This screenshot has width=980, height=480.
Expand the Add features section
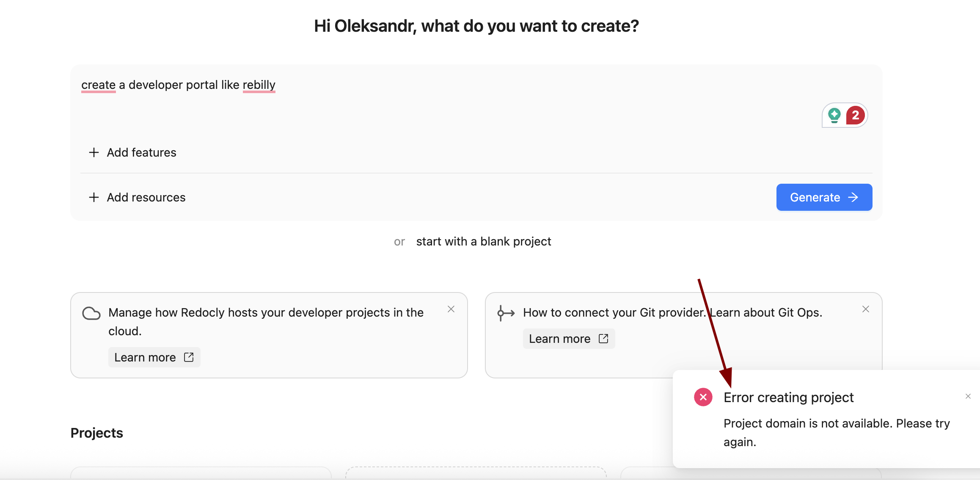point(132,152)
